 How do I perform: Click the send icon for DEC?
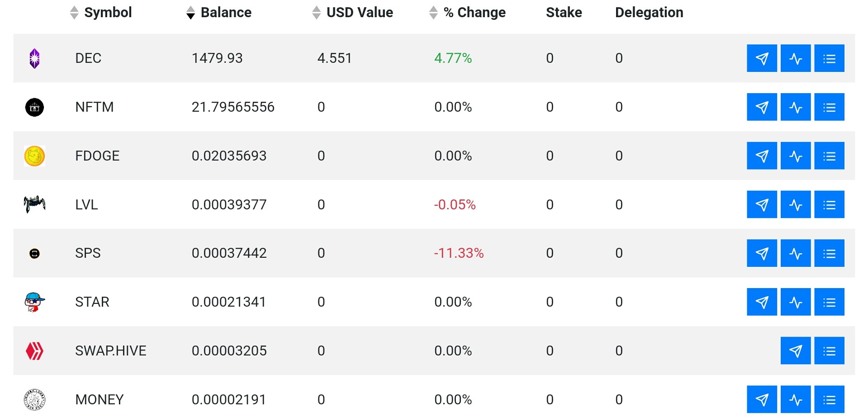762,58
